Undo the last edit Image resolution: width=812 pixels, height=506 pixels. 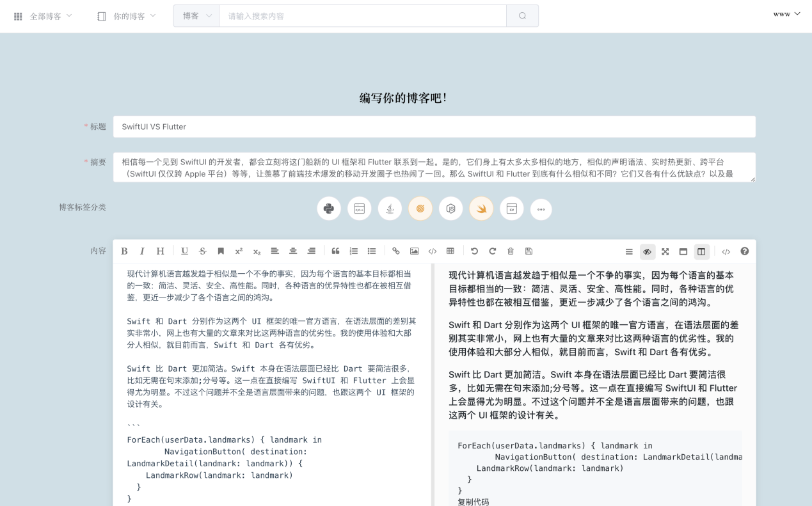(474, 251)
